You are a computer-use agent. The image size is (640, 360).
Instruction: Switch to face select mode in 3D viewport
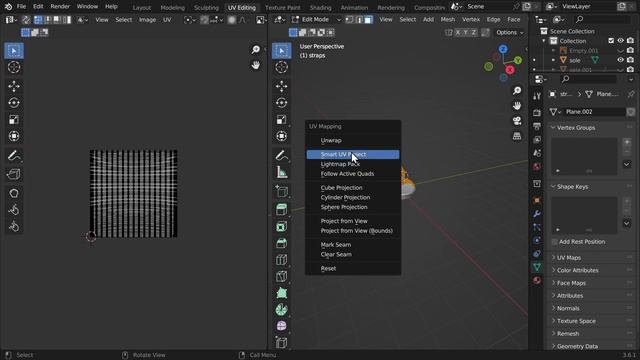coord(368,20)
